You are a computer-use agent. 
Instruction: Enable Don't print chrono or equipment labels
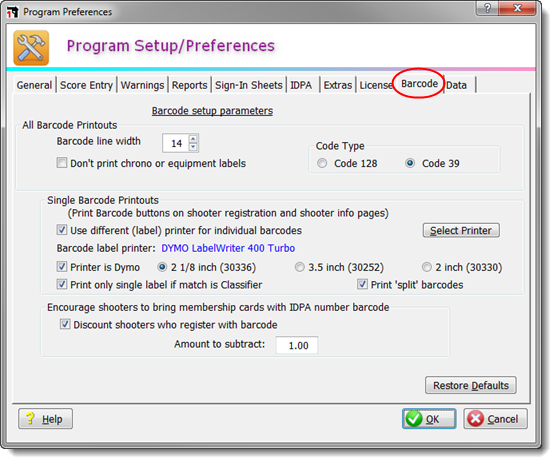[62, 163]
